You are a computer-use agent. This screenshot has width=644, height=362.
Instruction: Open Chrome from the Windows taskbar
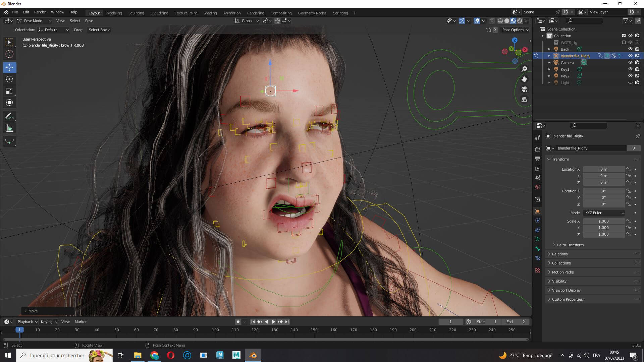point(154,355)
